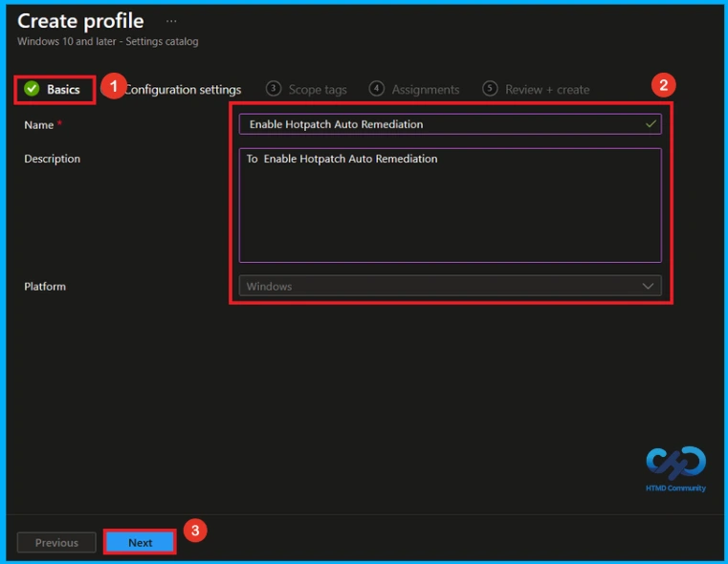The width and height of the screenshot is (728, 564).
Task: Jump to Review + create step
Action: [x=537, y=89]
